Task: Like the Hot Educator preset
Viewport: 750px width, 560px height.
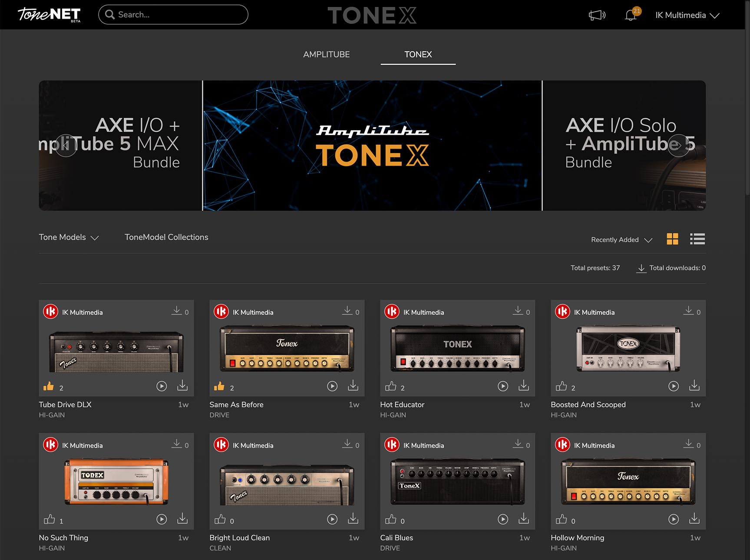Action: (x=391, y=386)
